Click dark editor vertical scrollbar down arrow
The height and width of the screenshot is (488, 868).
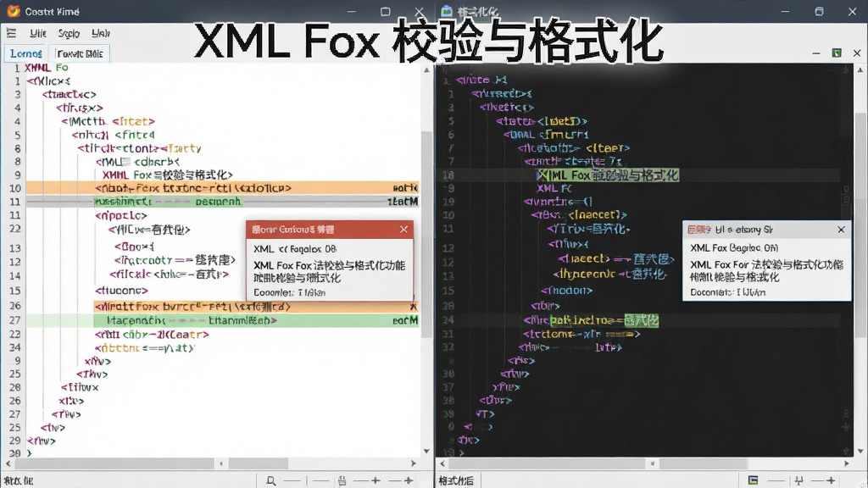pos(860,451)
